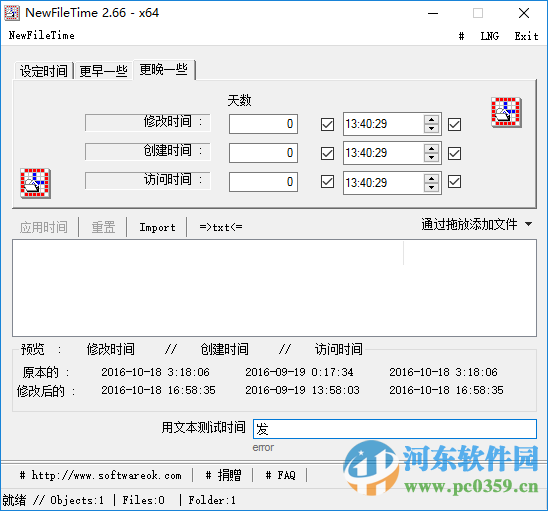Image resolution: width=548 pixels, height=511 pixels.
Task: Click the grid icon at the top right of the time panel
Action: tap(506, 112)
